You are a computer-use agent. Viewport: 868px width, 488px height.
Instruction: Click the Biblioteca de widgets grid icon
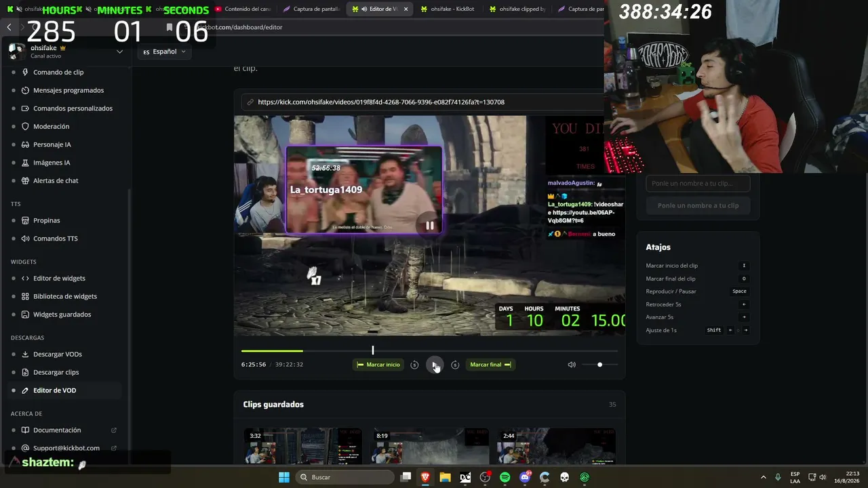pyautogui.click(x=25, y=296)
